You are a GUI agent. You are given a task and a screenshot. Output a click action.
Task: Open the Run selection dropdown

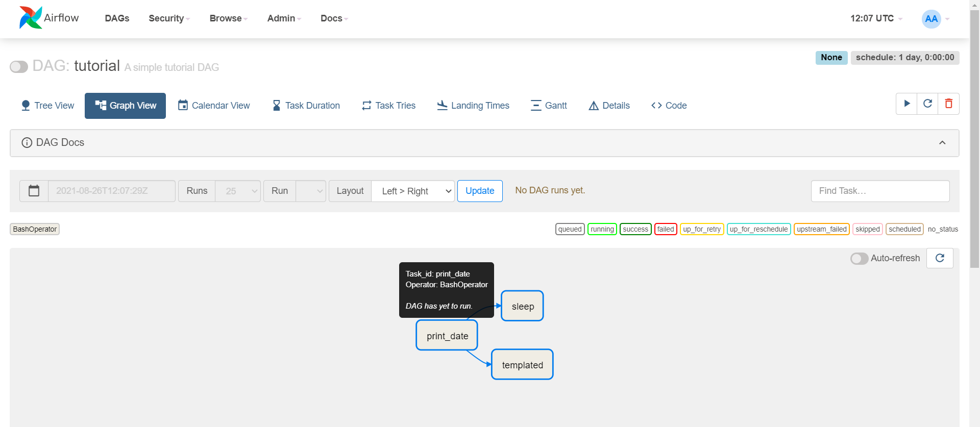coord(311,191)
